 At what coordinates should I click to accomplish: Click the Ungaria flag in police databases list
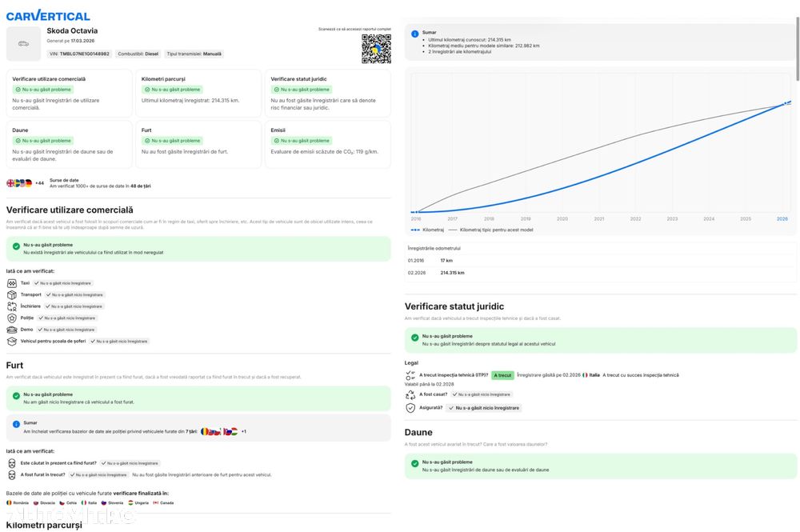click(130, 503)
